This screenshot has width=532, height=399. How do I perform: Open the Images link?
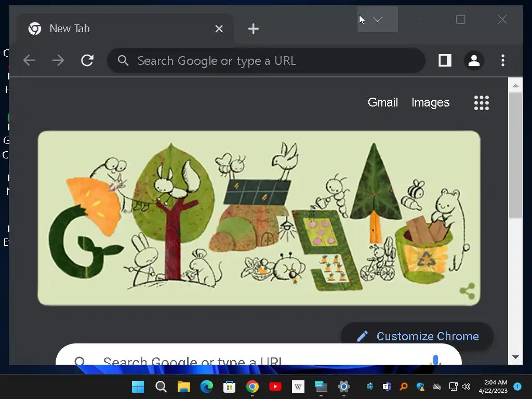pos(430,102)
